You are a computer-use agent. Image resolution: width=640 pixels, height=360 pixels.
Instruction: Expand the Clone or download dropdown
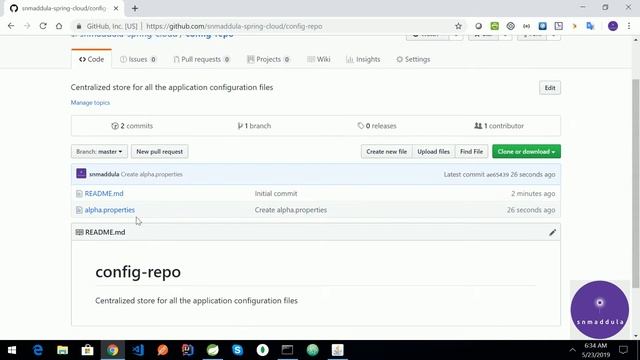[x=526, y=151]
